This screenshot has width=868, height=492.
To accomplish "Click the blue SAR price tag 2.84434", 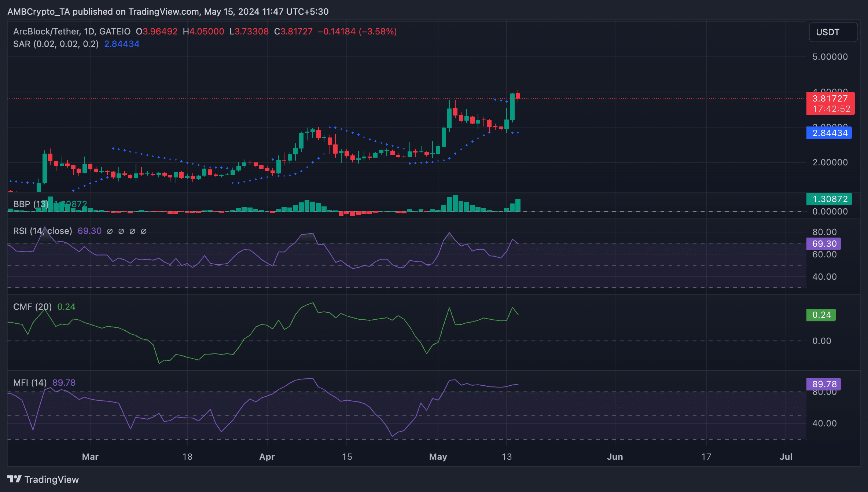I will coord(829,133).
